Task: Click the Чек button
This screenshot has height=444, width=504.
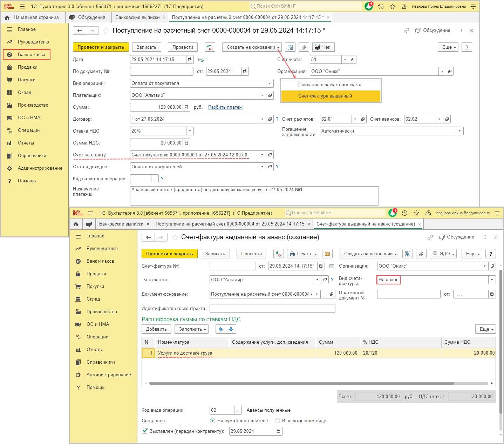Action: (323, 47)
